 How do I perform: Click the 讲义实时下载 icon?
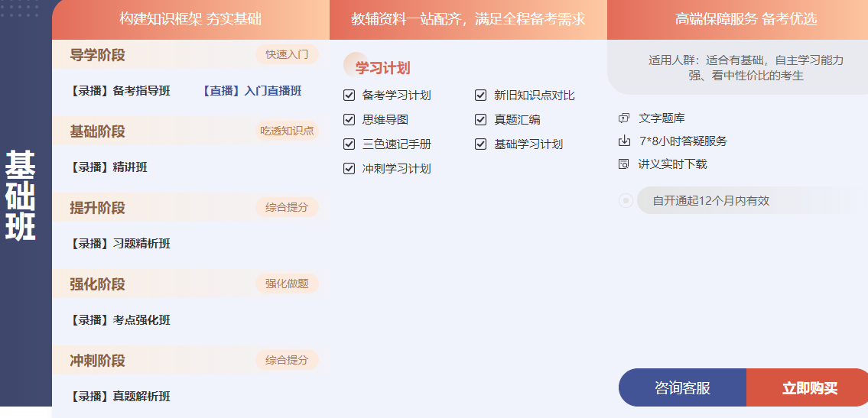[x=624, y=164]
